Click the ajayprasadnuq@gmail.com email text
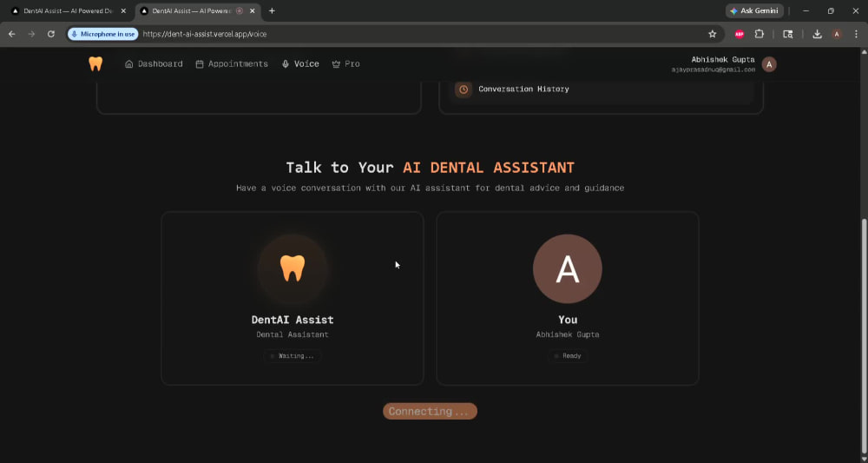This screenshot has width=868, height=463. tap(713, 69)
